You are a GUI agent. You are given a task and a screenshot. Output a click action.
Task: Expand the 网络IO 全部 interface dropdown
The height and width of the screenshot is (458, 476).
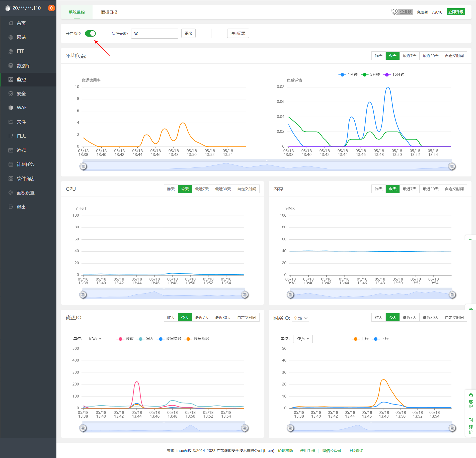300,318
